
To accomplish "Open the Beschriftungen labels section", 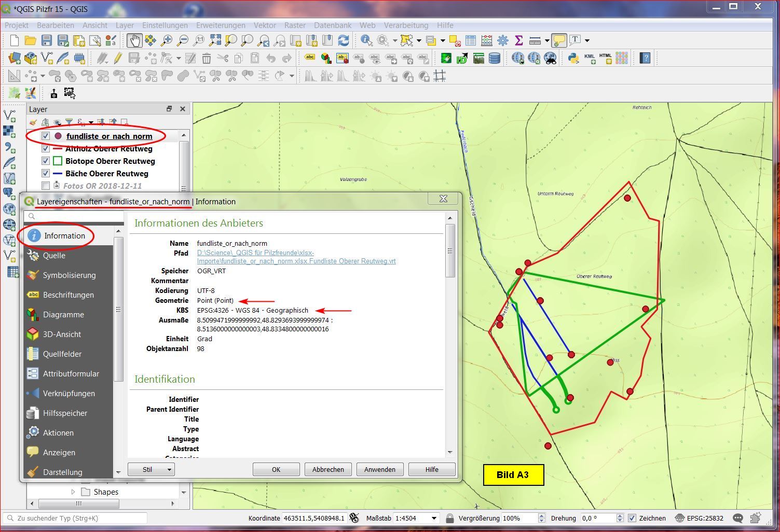I will 68,295.
